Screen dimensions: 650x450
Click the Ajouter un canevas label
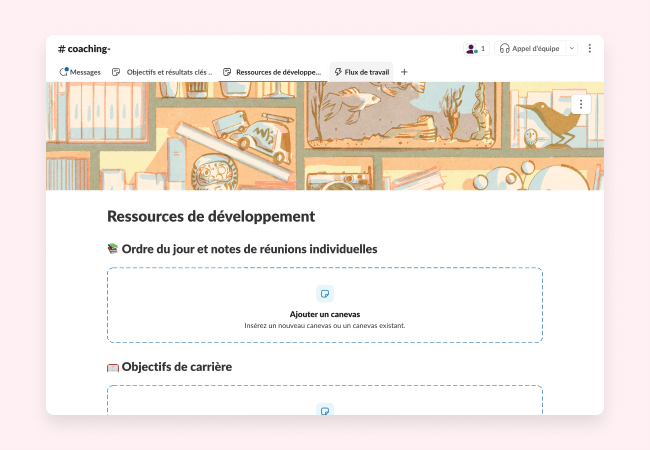(324, 314)
